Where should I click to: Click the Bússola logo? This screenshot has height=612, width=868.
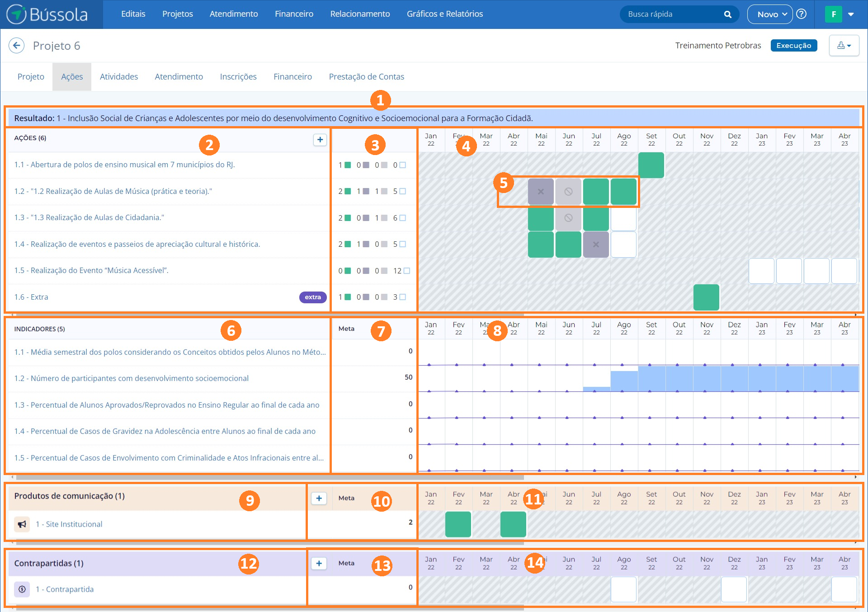[47, 14]
